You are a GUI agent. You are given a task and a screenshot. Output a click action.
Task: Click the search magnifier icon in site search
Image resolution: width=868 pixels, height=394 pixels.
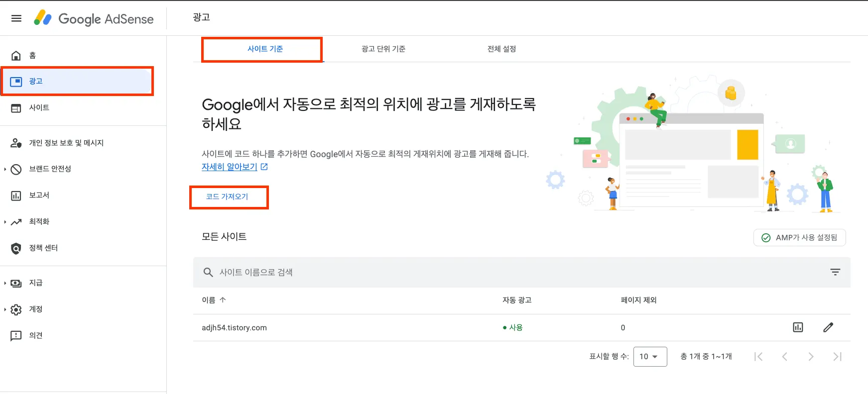click(208, 272)
